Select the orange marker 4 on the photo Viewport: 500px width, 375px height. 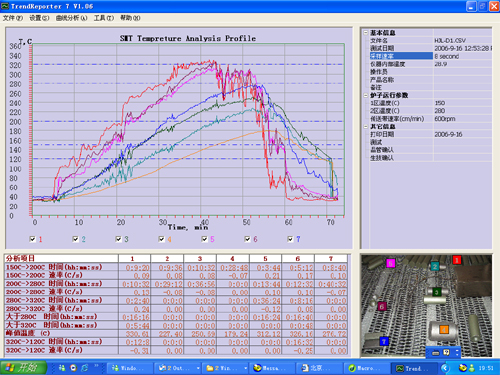444,330
